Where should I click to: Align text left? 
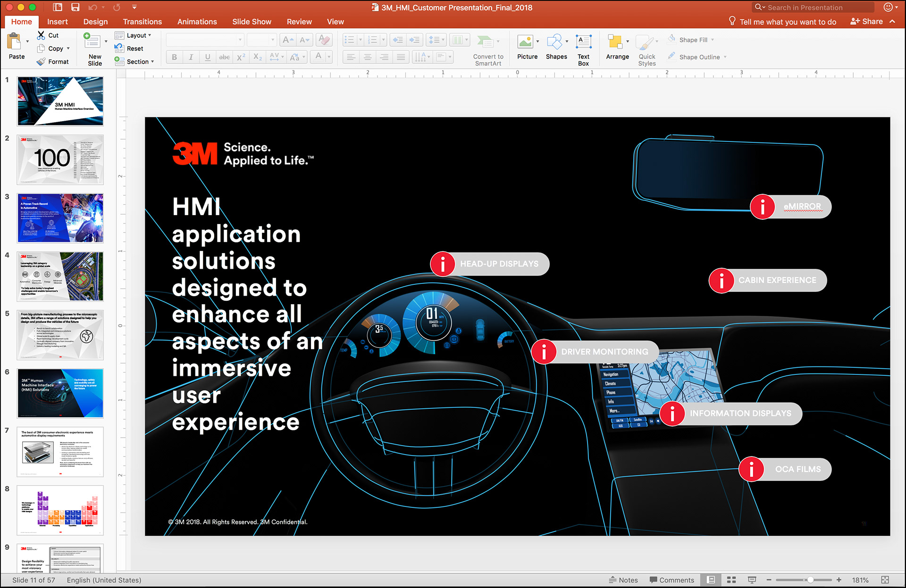(351, 57)
